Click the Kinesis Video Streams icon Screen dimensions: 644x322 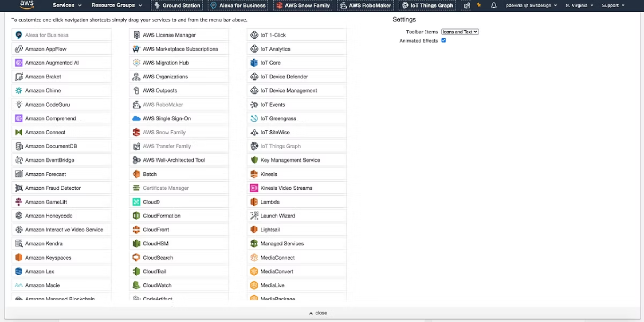[x=254, y=188]
